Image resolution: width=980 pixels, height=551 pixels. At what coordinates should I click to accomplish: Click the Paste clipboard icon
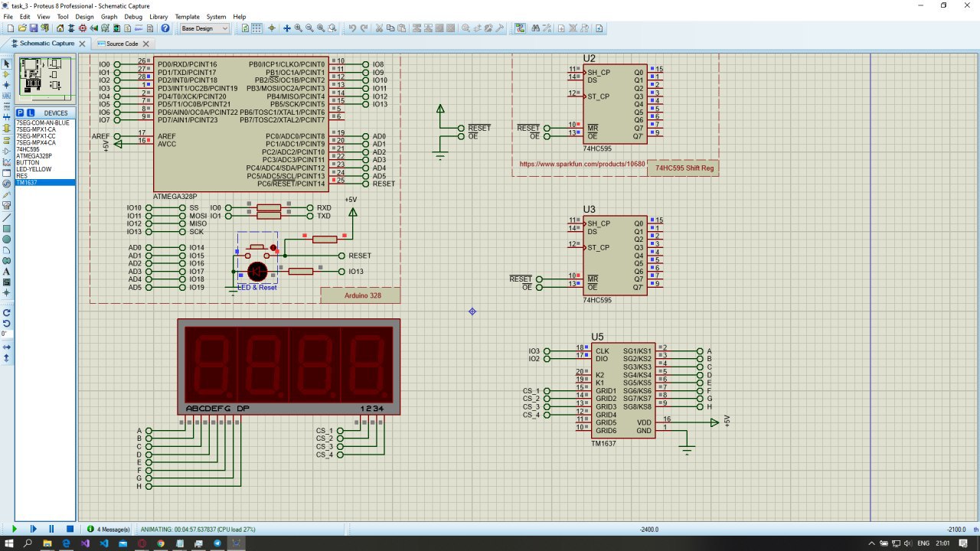[x=401, y=28]
